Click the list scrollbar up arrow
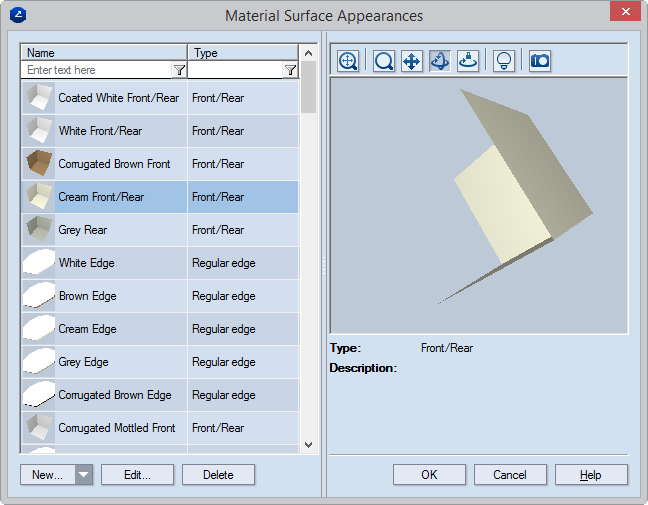Viewport: 648px width, 505px height. pos(308,53)
